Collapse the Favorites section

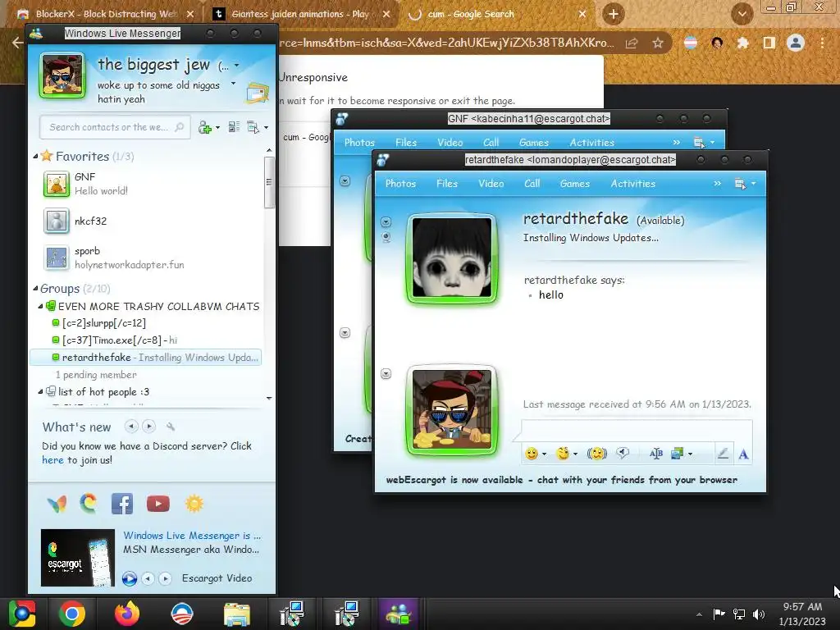pyautogui.click(x=35, y=157)
